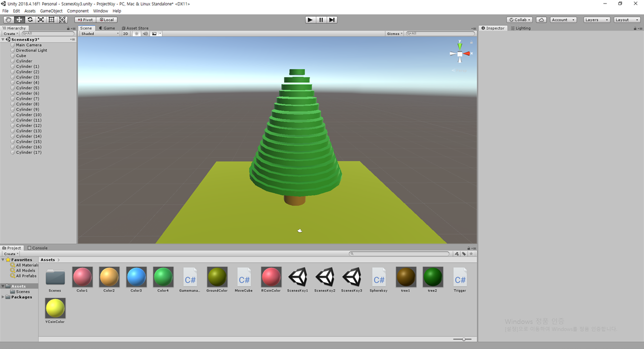Open the GameObject menu
Screen dimensions: 644x349
[51, 11]
